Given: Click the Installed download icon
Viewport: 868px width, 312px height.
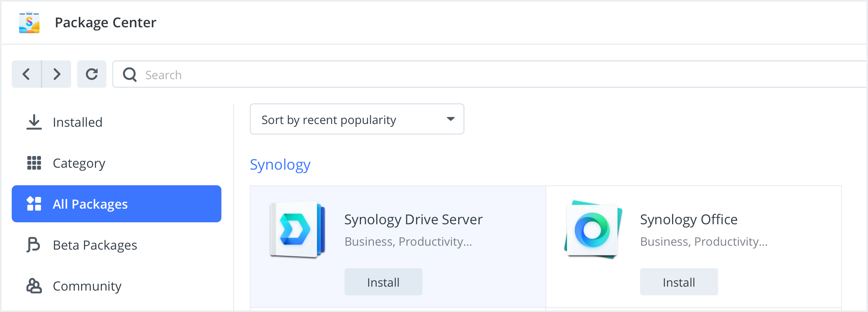Looking at the screenshot, I should click(34, 122).
